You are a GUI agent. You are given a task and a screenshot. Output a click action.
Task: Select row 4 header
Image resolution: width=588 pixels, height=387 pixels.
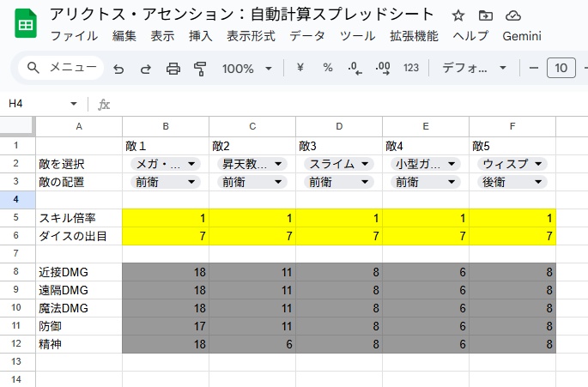pos(17,199)
